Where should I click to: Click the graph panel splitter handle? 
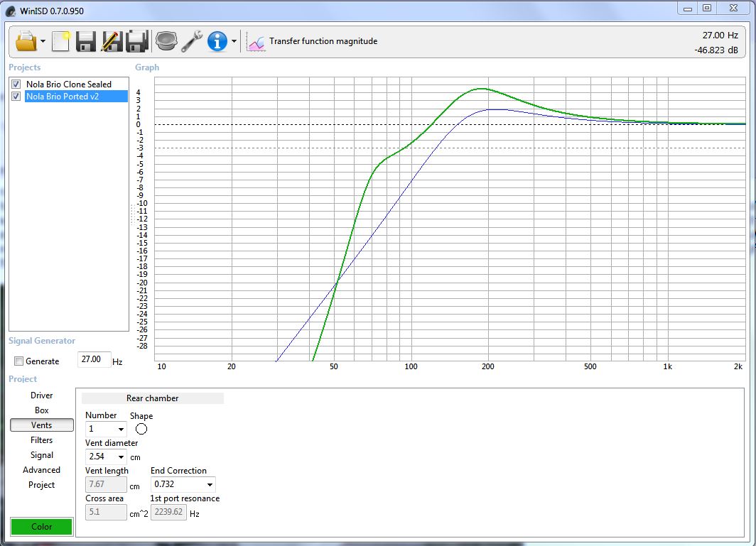click(131, 214)
